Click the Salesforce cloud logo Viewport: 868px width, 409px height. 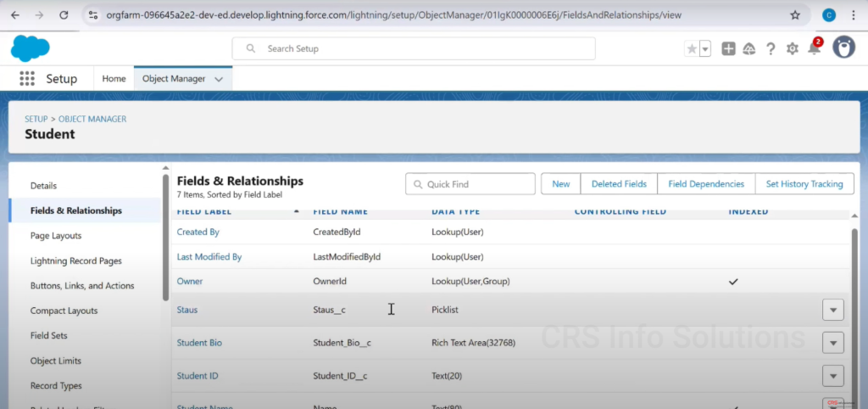tap(30, 48)
